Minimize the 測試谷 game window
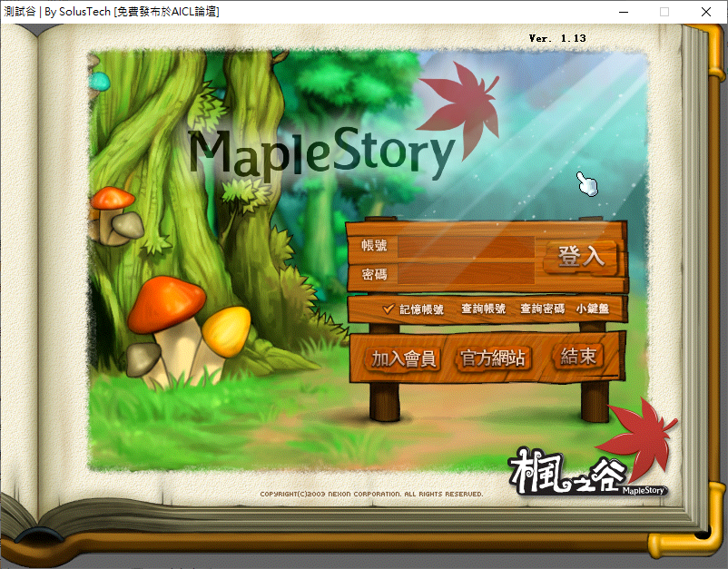728x569 pixels. coord(624,12)
